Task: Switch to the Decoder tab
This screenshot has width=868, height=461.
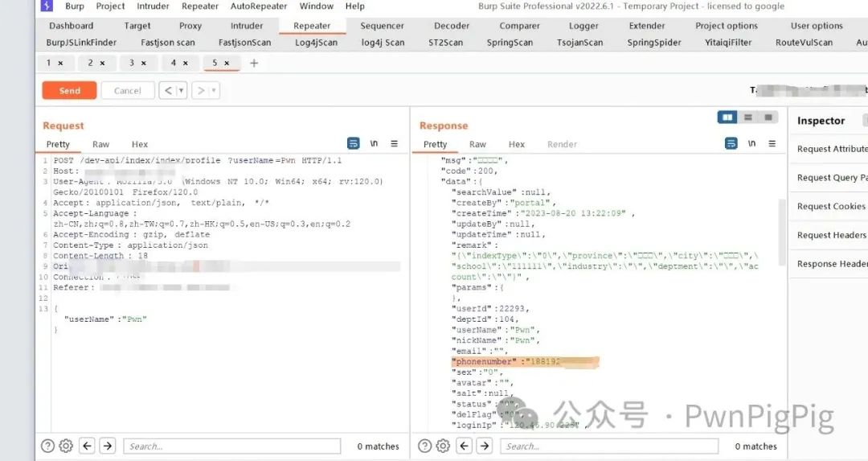Action: pos(452,26)
